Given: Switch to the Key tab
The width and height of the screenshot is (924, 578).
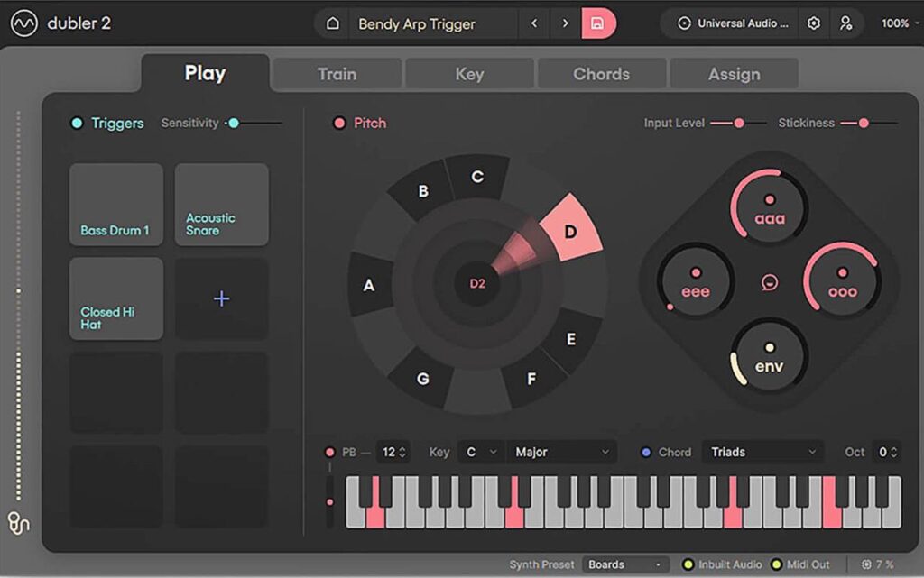Looking at the screenshot, I should (x=469, y=74).
